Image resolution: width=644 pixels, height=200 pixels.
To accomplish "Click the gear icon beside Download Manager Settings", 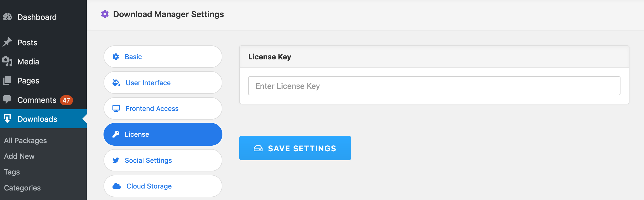I will coord(105,14).
